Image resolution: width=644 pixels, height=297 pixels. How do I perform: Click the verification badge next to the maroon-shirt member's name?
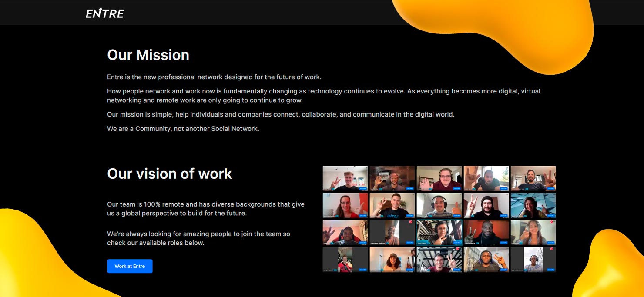pyautogui.click(x=430, y=189)
